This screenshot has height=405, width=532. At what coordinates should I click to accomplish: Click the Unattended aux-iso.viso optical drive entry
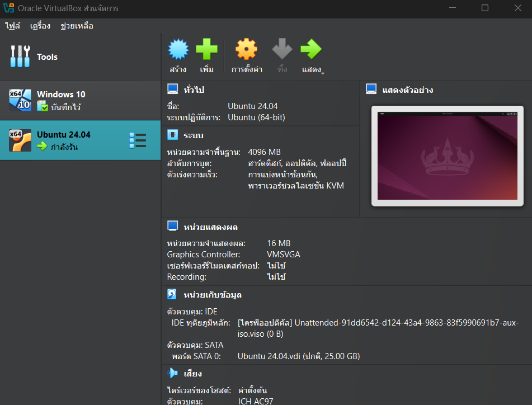click(x=378, y=328)
